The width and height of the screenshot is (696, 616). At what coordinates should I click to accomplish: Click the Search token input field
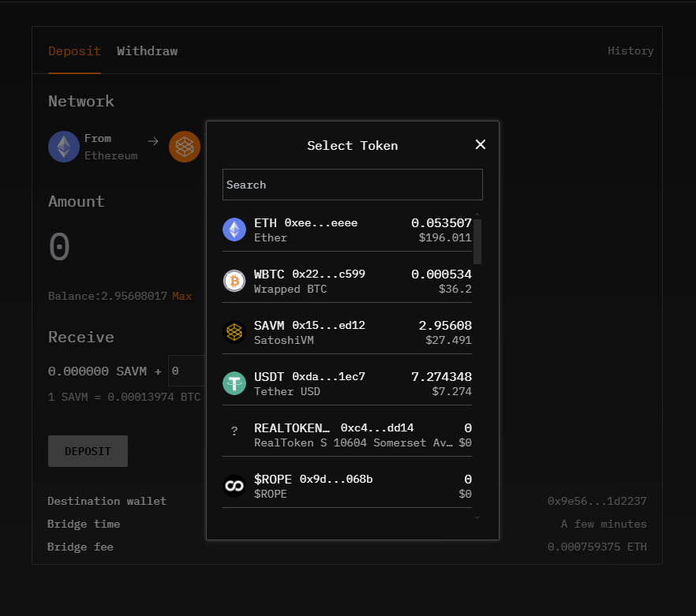[x=353, y=185]
